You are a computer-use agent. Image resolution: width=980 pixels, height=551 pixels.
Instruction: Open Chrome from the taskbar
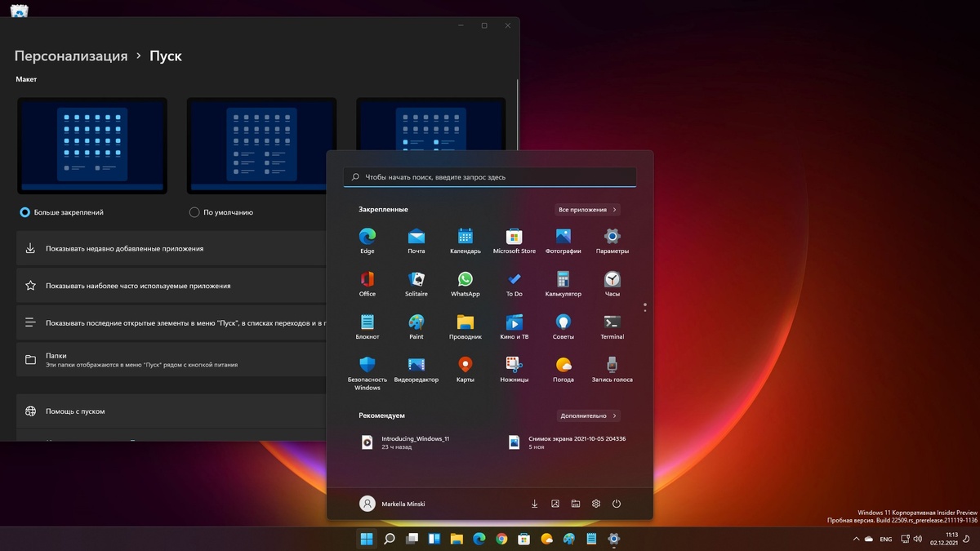501,539
